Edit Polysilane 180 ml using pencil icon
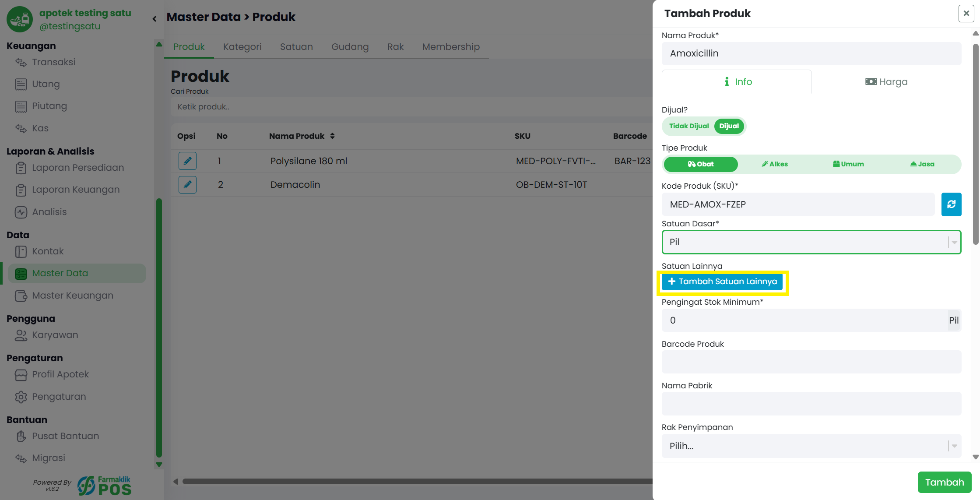980x500 pixels. (x=187, y=161)
